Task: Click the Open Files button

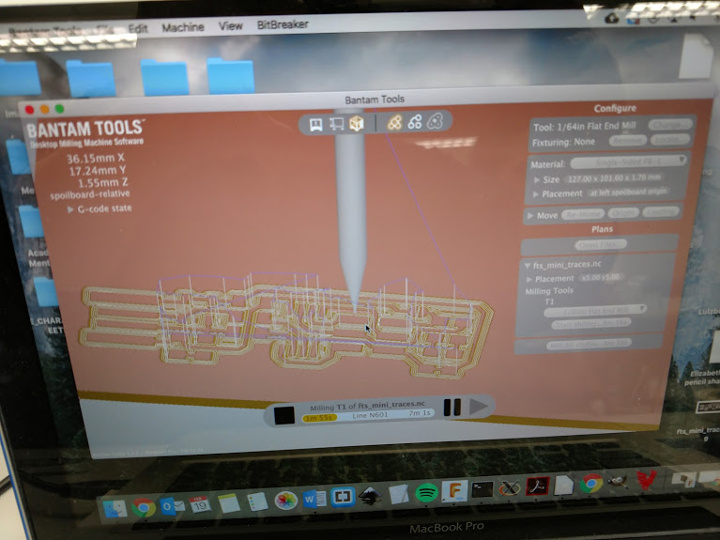Action: pyautogui.click(x=601, y=245)
